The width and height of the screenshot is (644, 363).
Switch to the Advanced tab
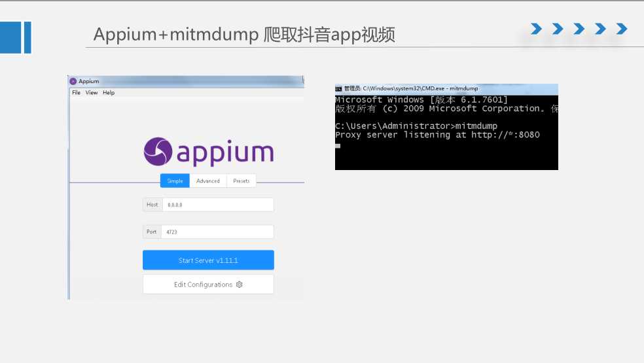208,181
